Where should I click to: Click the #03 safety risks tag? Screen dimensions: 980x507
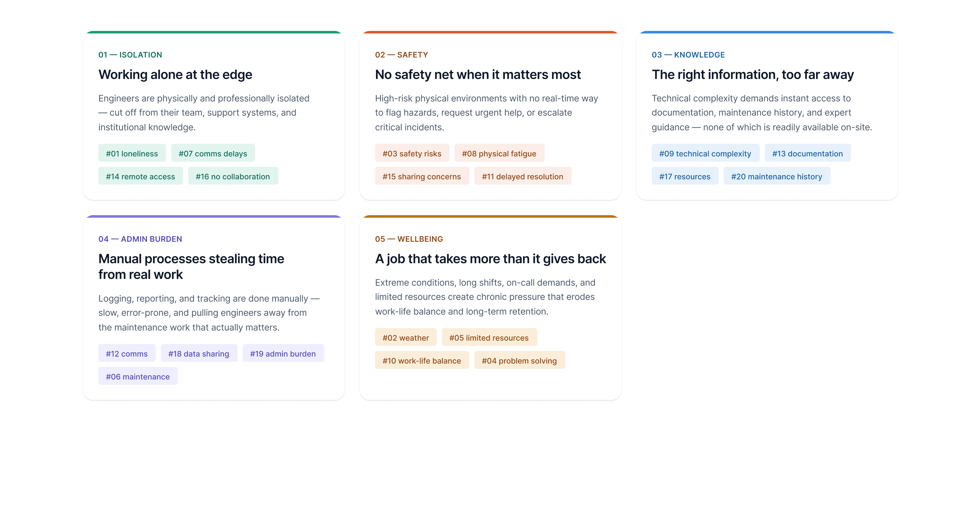point(412,153)
